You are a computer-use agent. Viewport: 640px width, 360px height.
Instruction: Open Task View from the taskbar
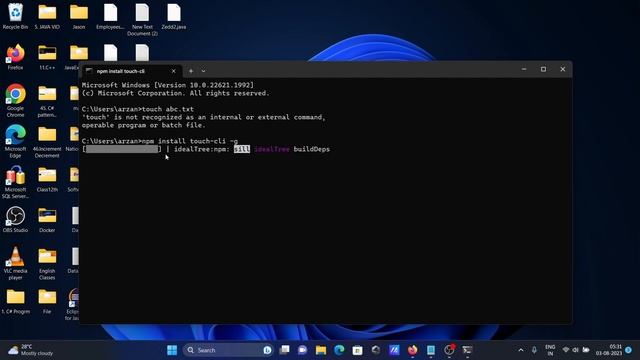(x=284, y=350)
